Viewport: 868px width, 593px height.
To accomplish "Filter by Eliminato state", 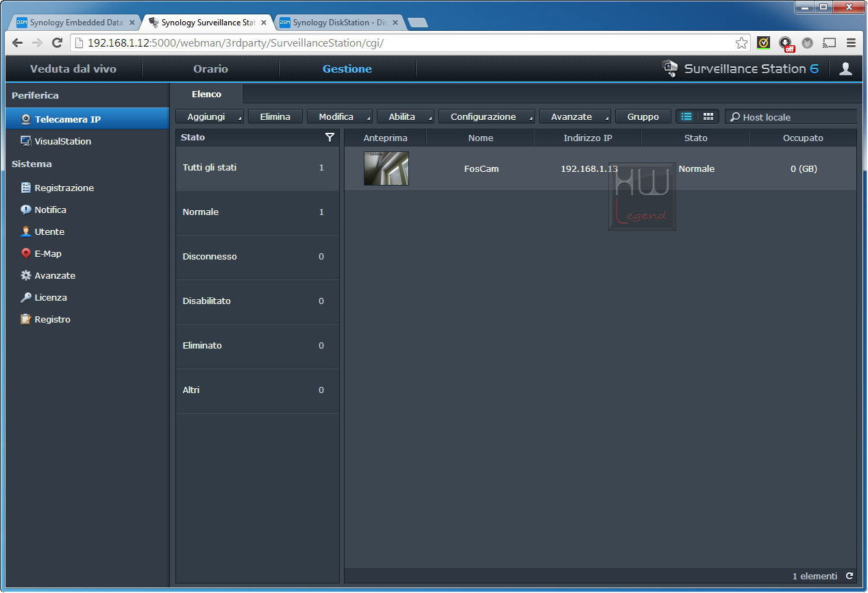I will pyautogui.click(x=257, y=346).
